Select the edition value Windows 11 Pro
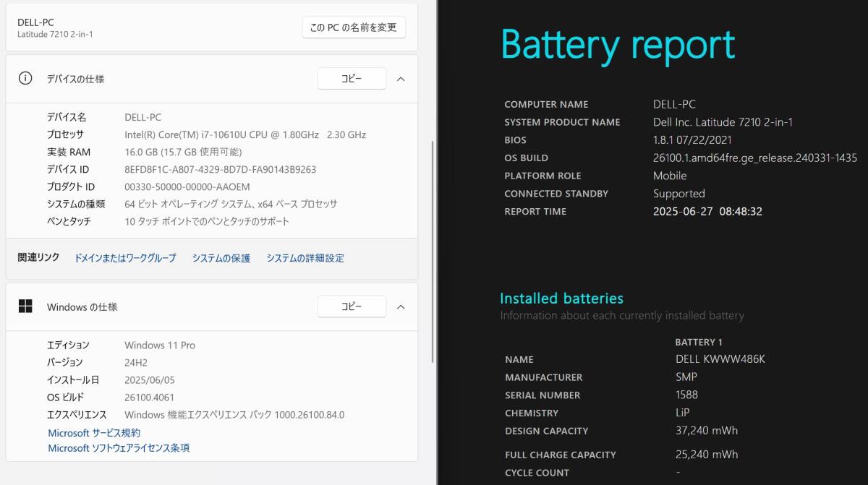 tap(160, 345)
